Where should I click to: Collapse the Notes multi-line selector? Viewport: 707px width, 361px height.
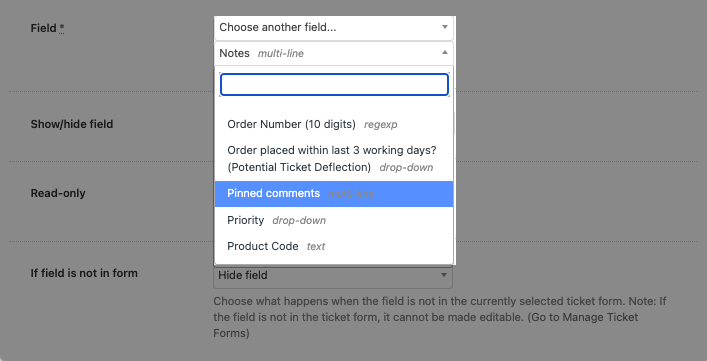(x=334, y=53)
